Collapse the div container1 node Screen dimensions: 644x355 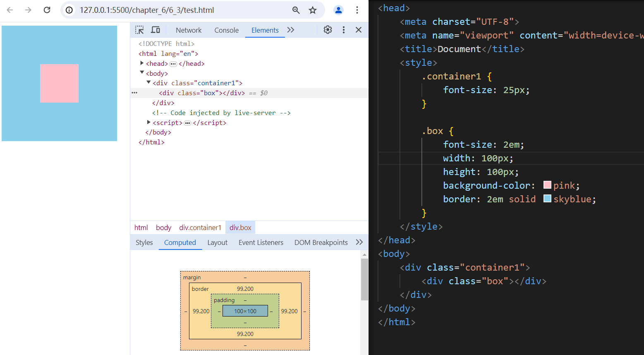click(148, 83)
